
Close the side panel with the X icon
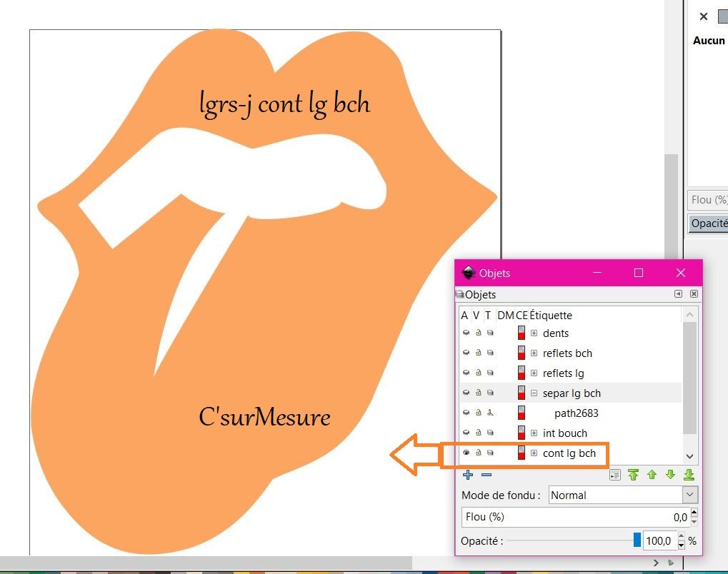pyautogui.click(x=704, y=16)
